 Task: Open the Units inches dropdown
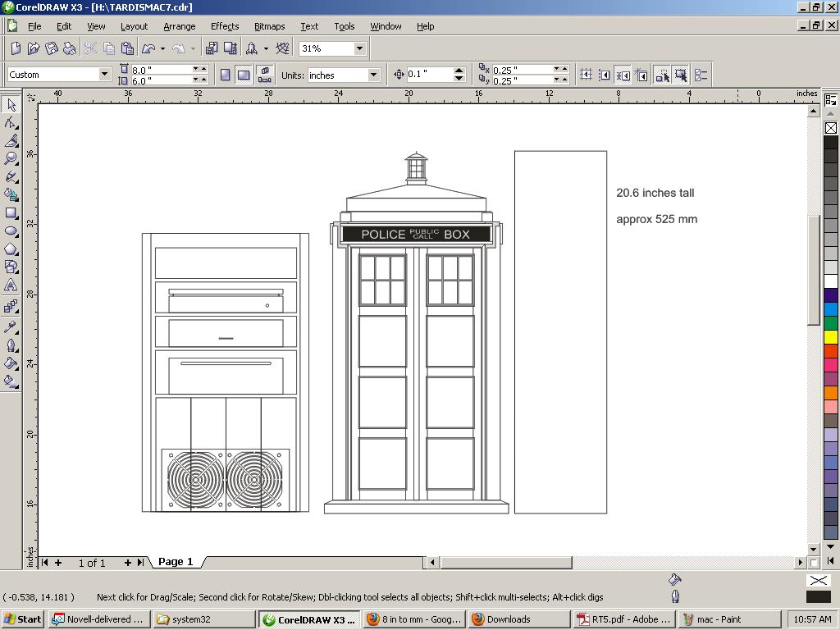374,75
